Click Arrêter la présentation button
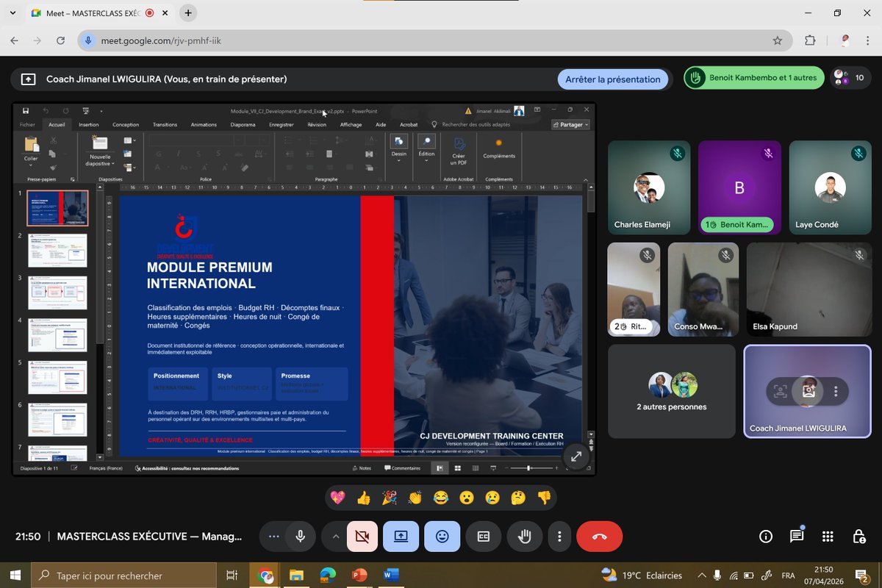 point(613,78)
